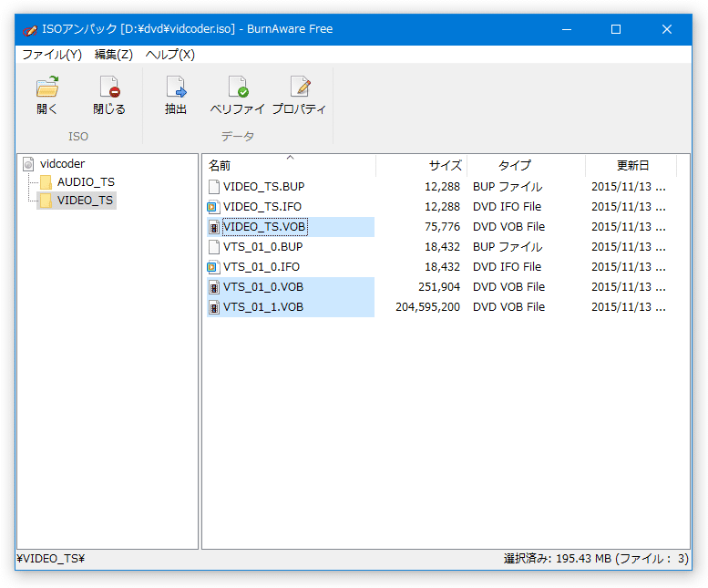Viewport: 708px width, 588px height.
Task: Click the VTS_01_0.BUP blank file icon
Action: [214, 246]
